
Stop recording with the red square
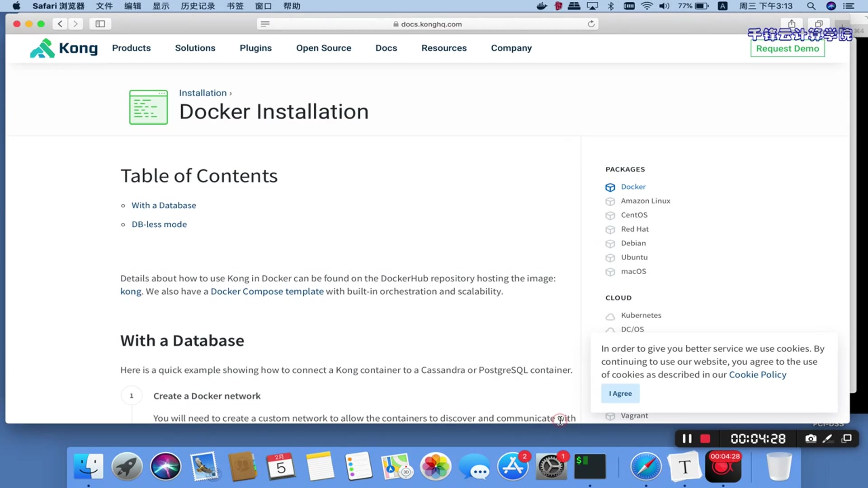pyautogui.click(x=705, y=439)
